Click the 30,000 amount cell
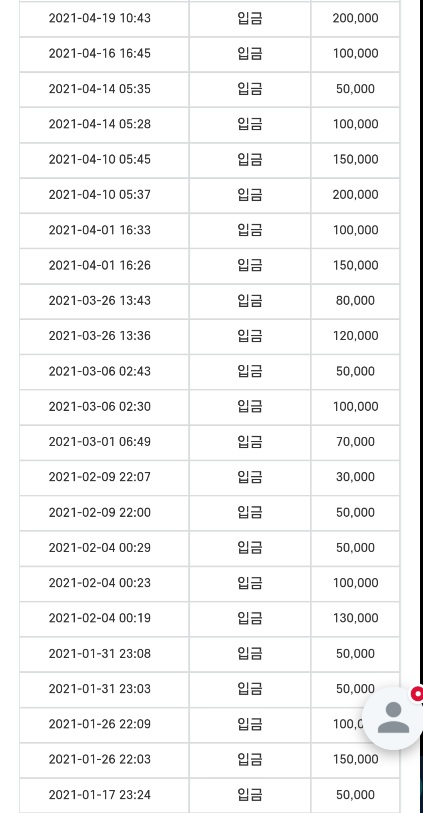This screenshot has width=423, height=813. click(x=355, y=477)
